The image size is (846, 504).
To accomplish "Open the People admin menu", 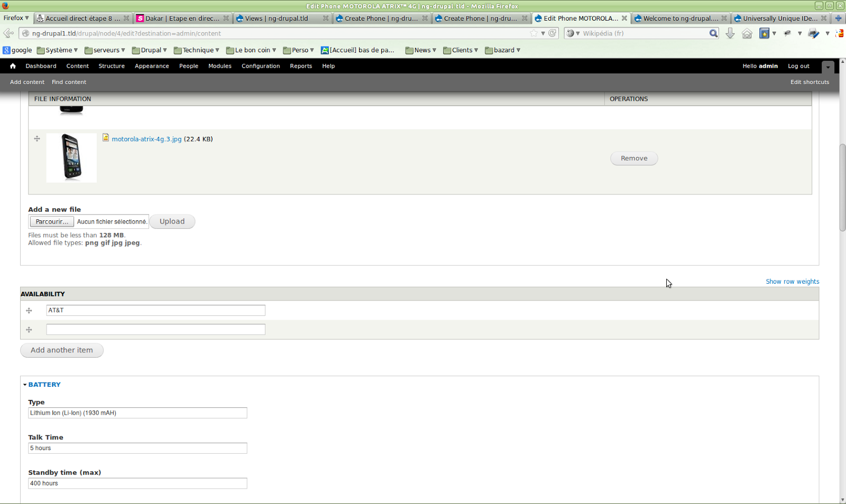I will [x=189, y=66].
